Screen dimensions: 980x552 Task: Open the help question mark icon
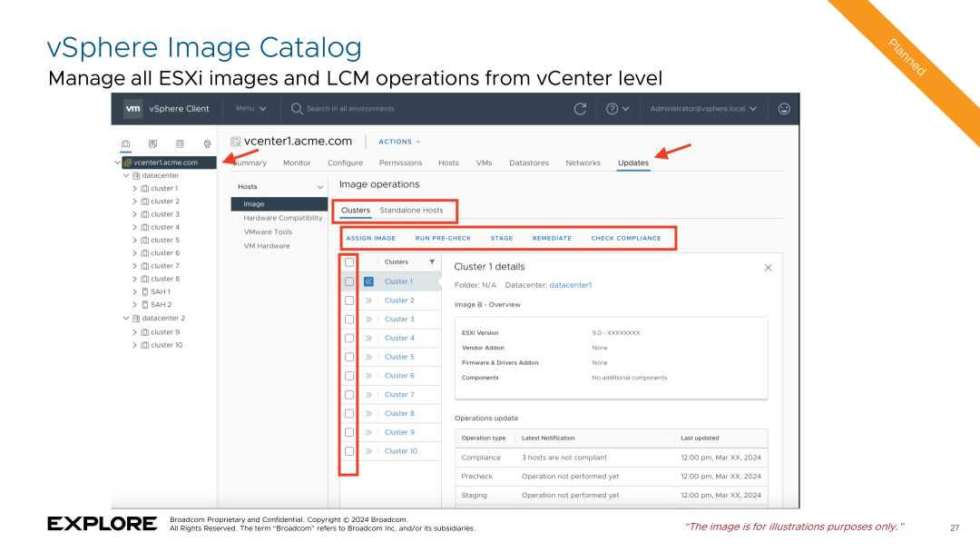[x=612, y=109]
